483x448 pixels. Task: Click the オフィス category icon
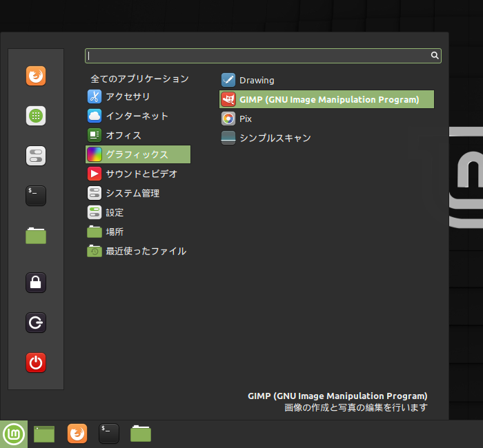click(x=95, y=135)
